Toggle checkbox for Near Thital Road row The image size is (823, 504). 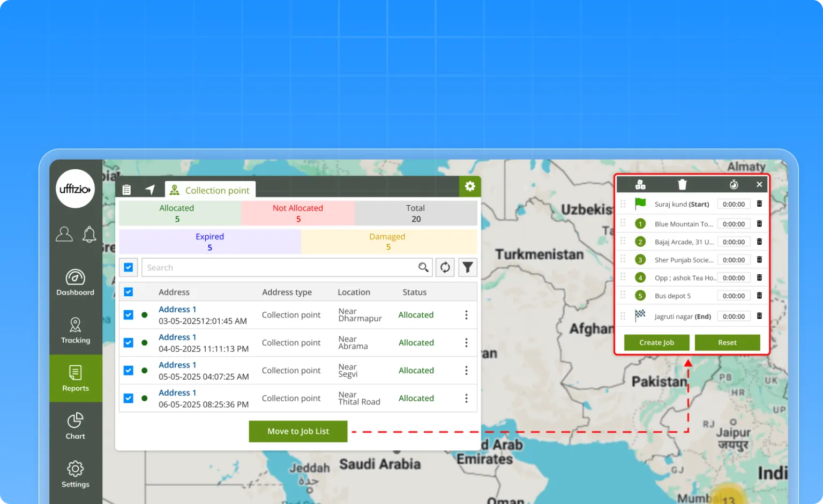coord(129,398)
